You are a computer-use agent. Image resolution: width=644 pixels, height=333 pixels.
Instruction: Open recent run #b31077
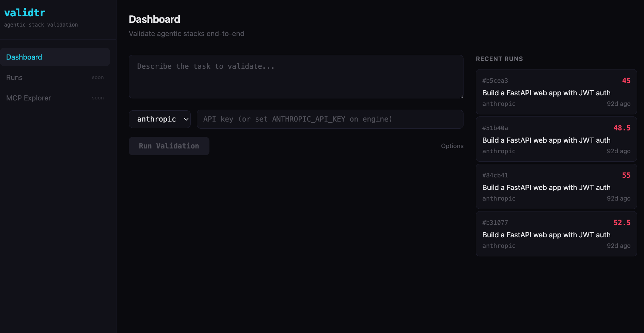[x=556, y=234]
